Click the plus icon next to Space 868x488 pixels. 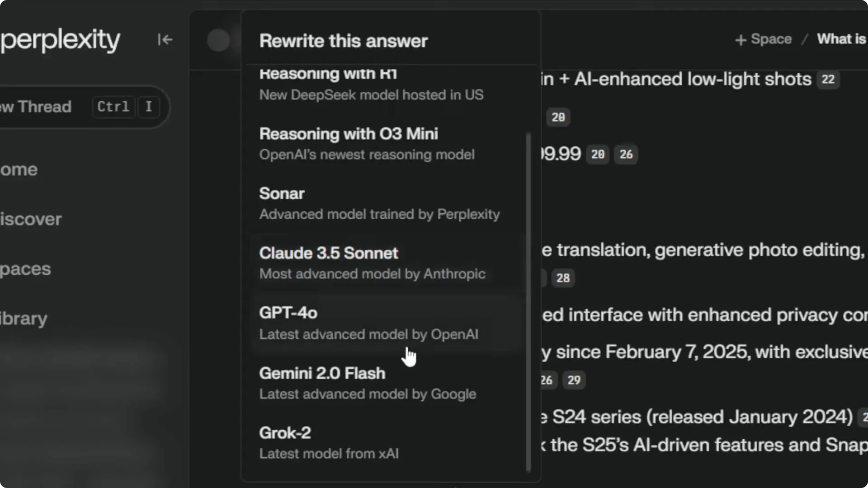741,39
